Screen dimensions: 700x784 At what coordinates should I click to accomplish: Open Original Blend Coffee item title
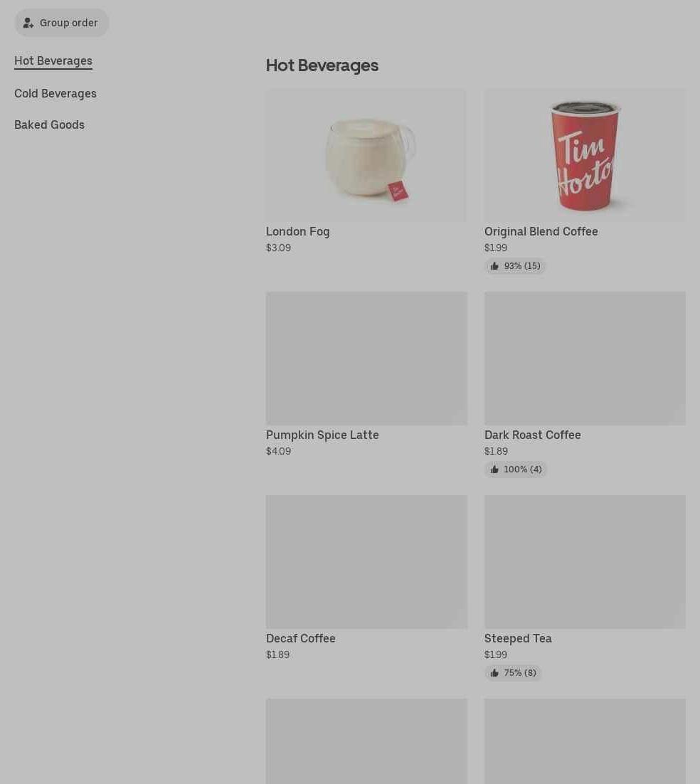541,231
